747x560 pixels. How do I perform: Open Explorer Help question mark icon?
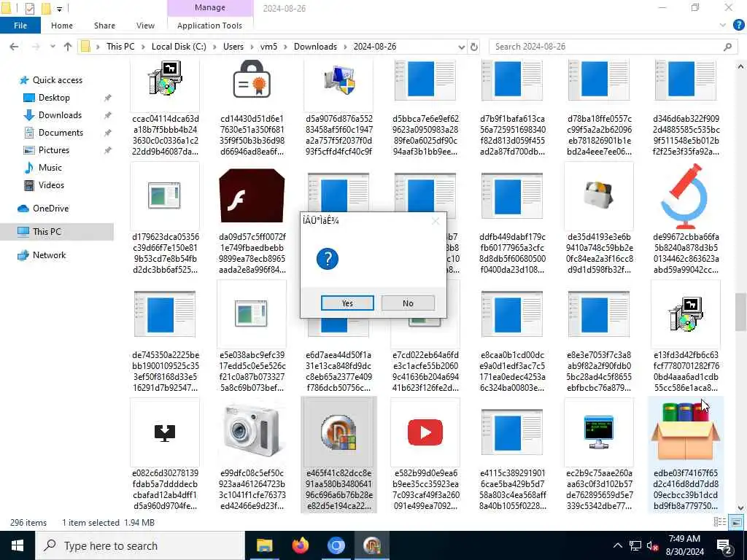[738, 26]
